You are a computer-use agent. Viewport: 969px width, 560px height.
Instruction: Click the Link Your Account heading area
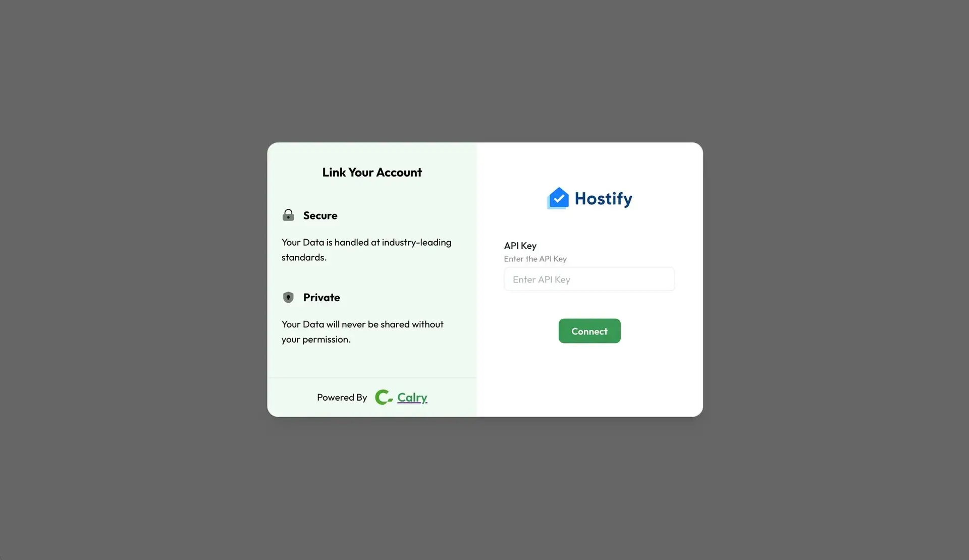[x=371, y=172]
